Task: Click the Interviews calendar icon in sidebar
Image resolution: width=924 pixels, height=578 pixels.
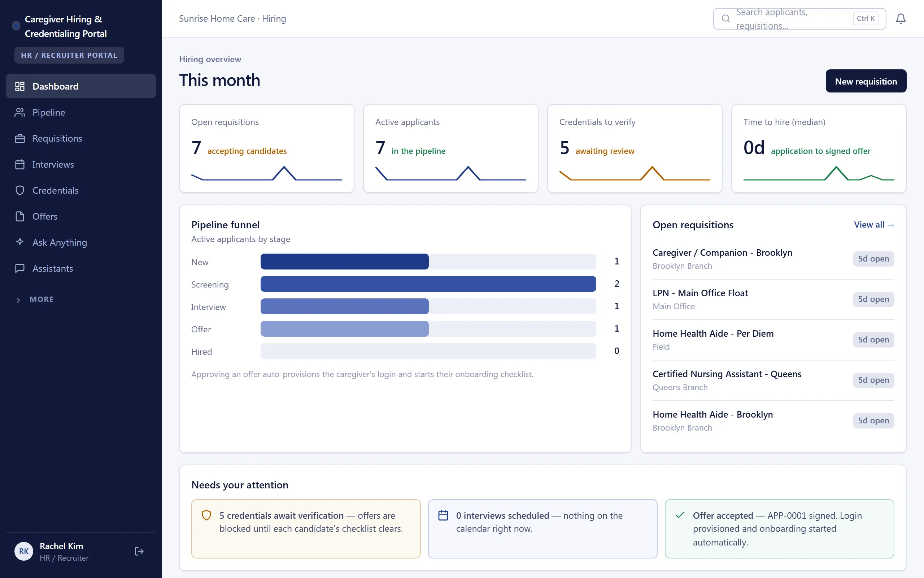Action: point(20,164)
